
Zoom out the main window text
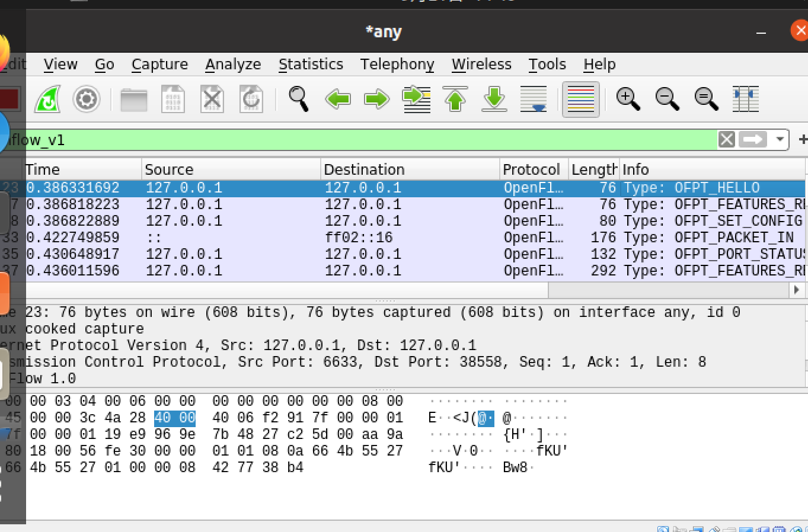point(668,99)
